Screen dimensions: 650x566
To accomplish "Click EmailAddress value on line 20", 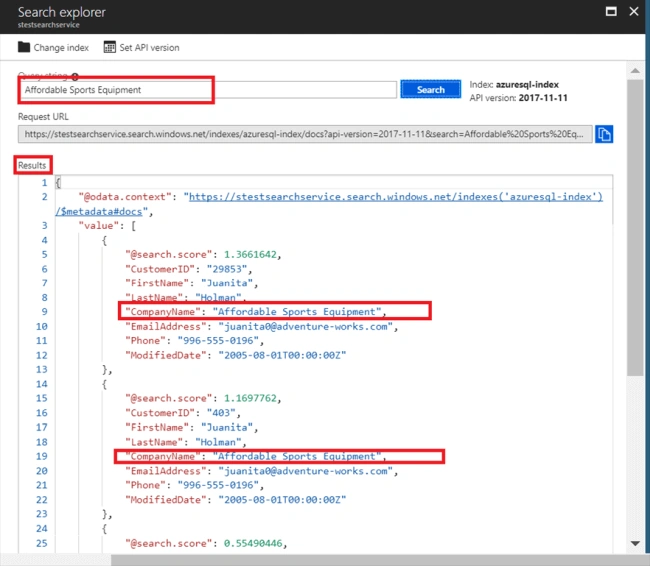I will (x=306, y=471).
